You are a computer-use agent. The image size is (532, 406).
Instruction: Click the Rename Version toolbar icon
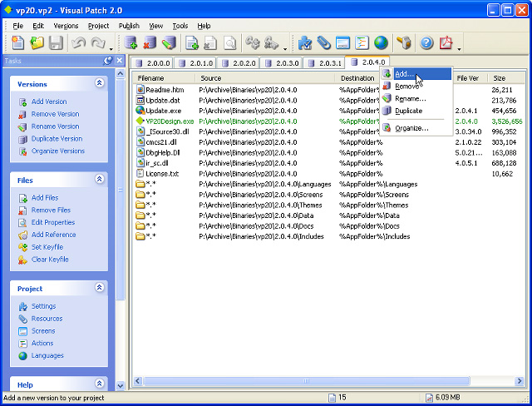169,43
